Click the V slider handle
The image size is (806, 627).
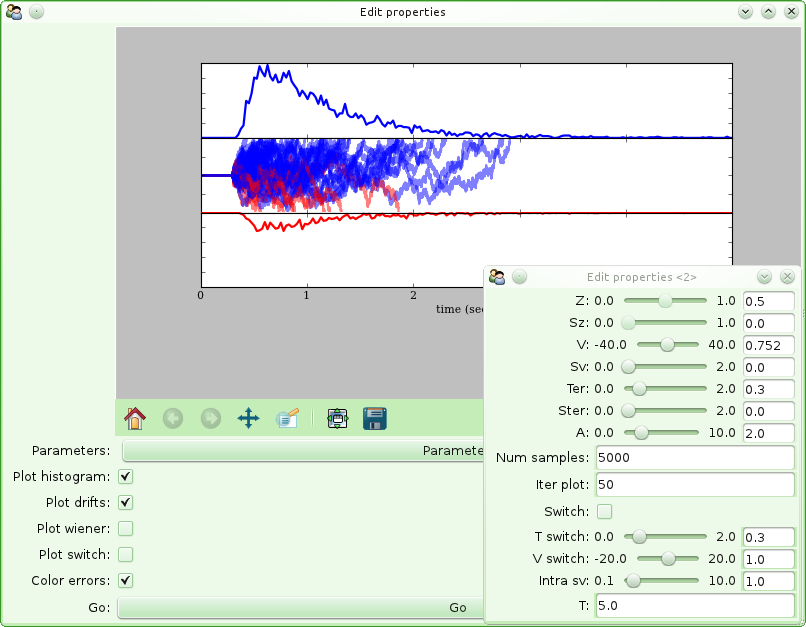pyautogui.click(x=667, y=345)
